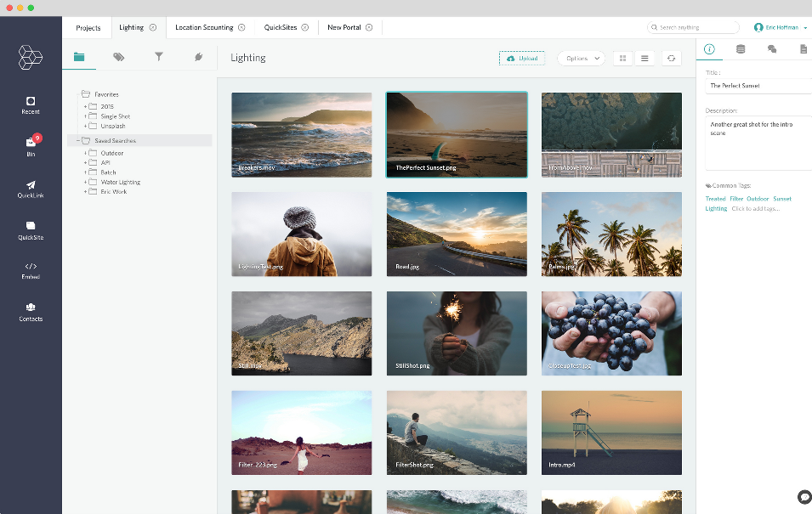Screen dimensions: 812x514
Task: Click the Search anything field
Action: (693, 27)
